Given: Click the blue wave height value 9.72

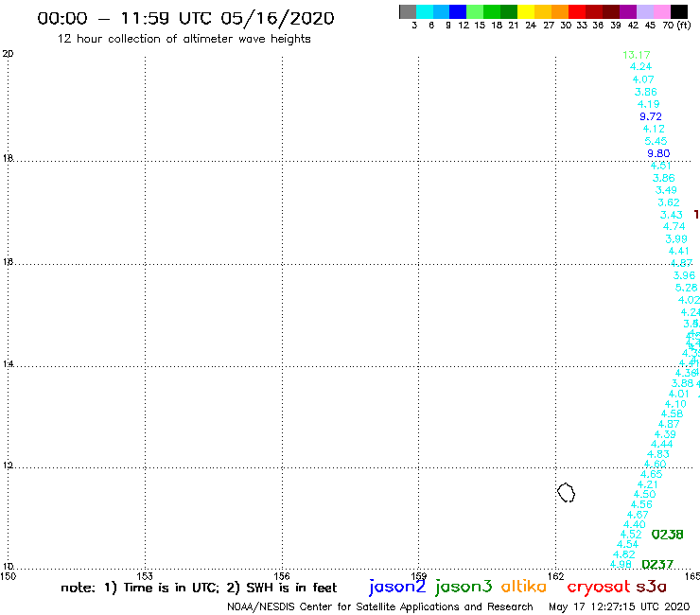Looking at the screenshot, I should (x=651, y=116).
